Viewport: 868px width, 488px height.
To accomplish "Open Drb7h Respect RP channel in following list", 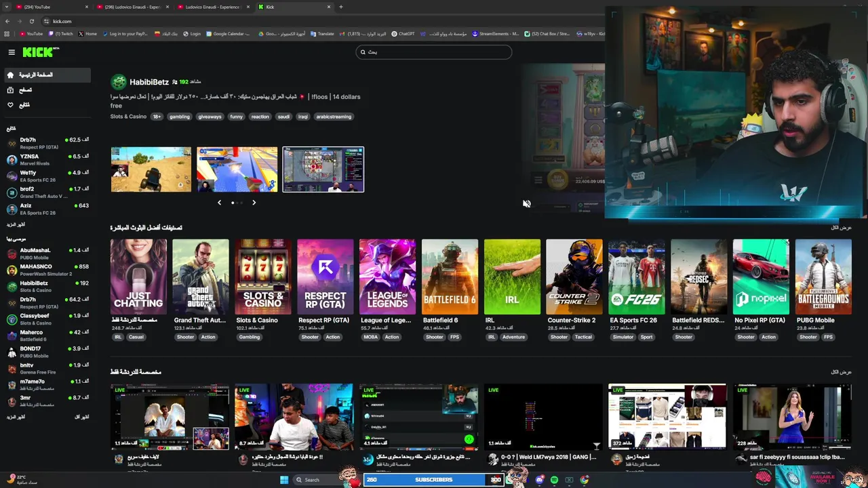I will pyautogui.click(x=47, y=143).
